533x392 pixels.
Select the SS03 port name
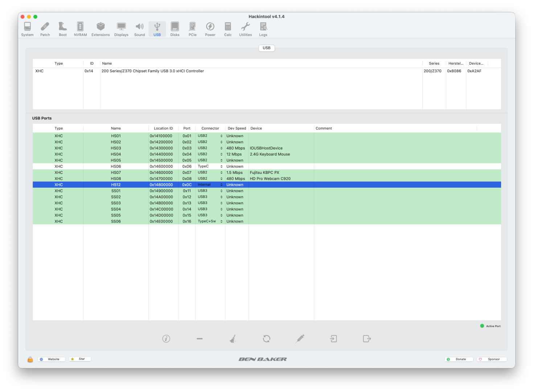[x=116, y=203]
